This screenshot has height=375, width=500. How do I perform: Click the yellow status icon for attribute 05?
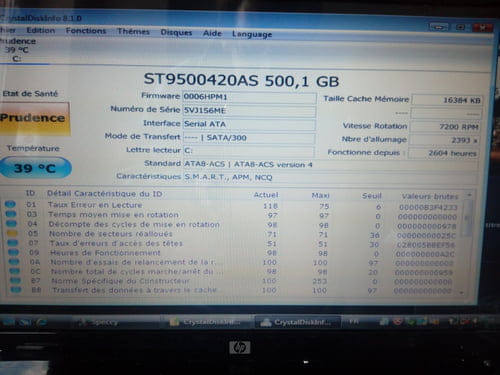12,233
